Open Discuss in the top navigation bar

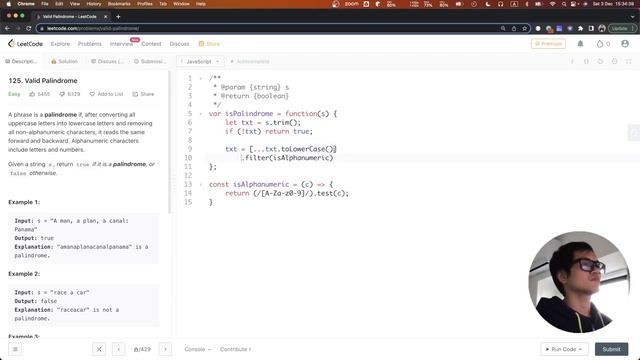tap(180, 44)
